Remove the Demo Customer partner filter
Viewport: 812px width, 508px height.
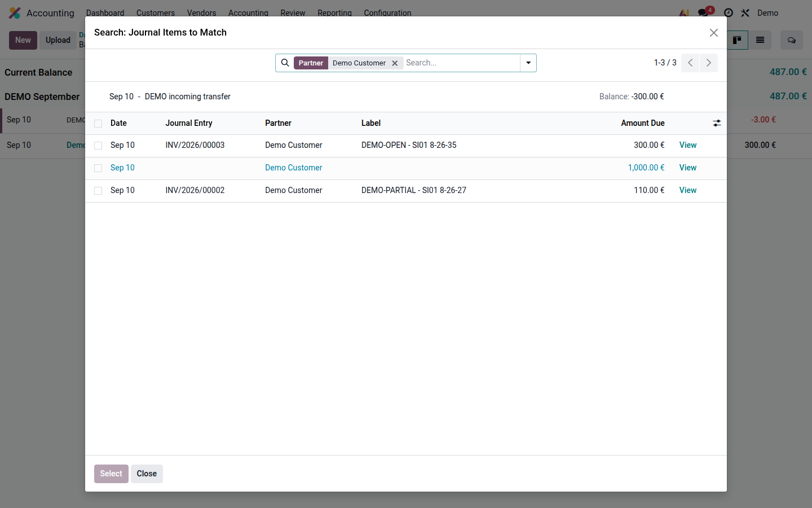point(395,63)
